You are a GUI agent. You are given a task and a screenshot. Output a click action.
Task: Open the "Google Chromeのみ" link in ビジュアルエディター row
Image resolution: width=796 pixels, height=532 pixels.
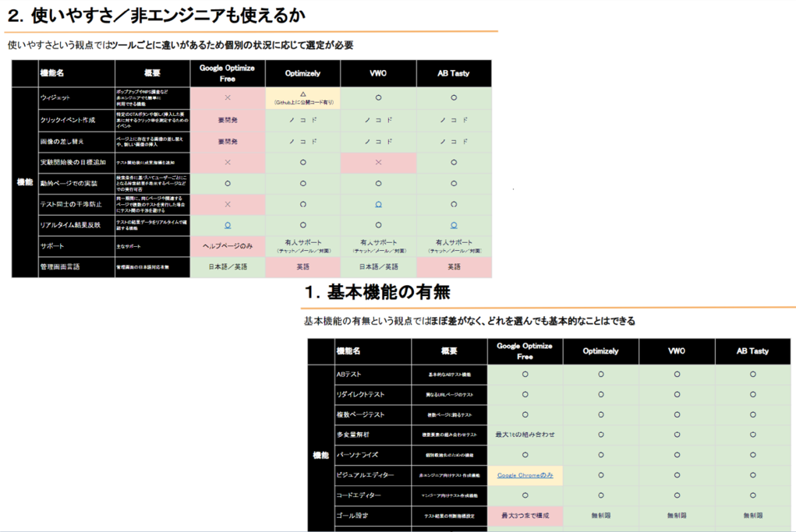point(525,475)
